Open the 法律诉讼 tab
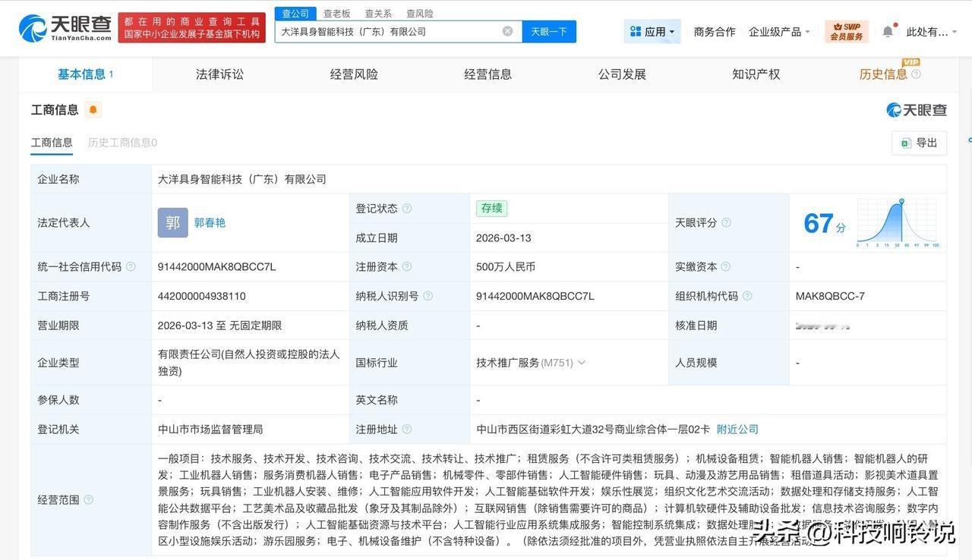This screenshot has width=972, height=560. [220, 74]
